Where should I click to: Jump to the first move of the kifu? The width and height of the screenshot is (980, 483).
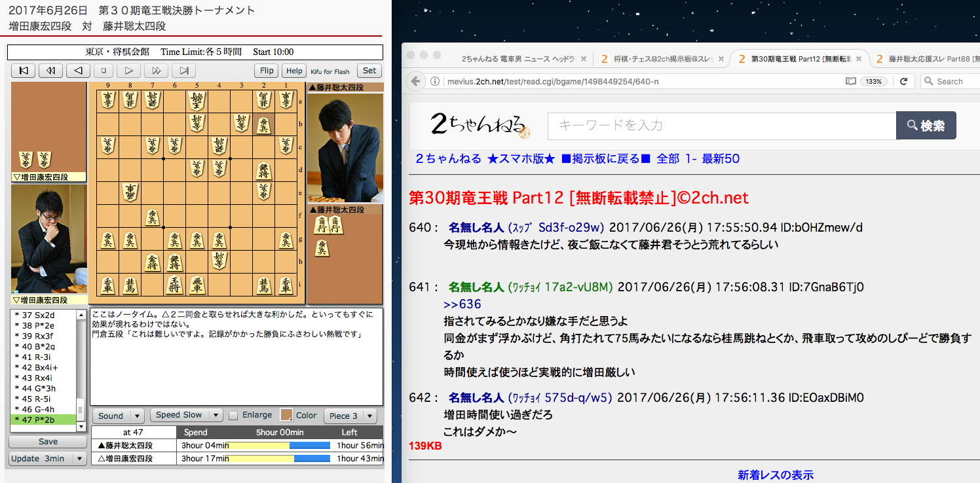(23, 71)
